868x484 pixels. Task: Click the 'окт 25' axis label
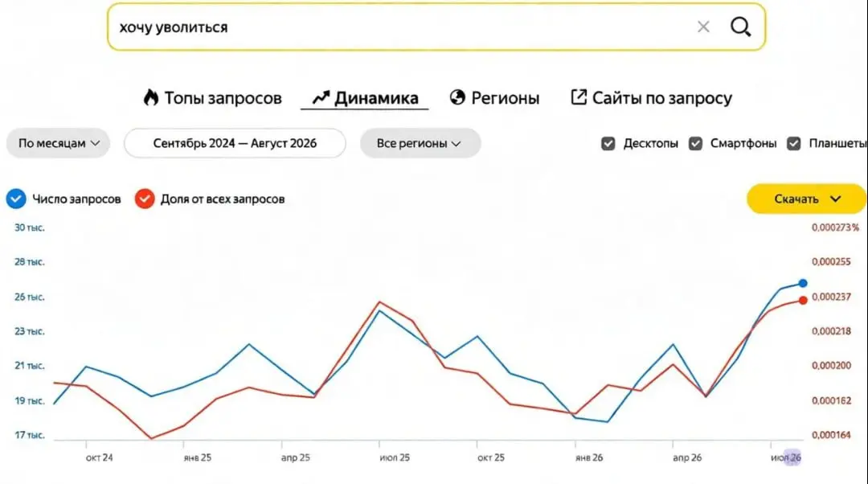click(491, 457)
